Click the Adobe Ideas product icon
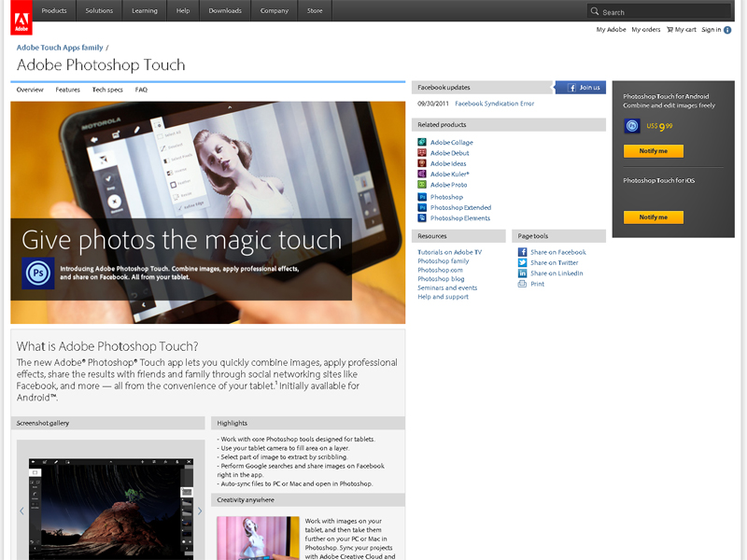This screenshot has width=747, height=560. [x=422, y=162]
